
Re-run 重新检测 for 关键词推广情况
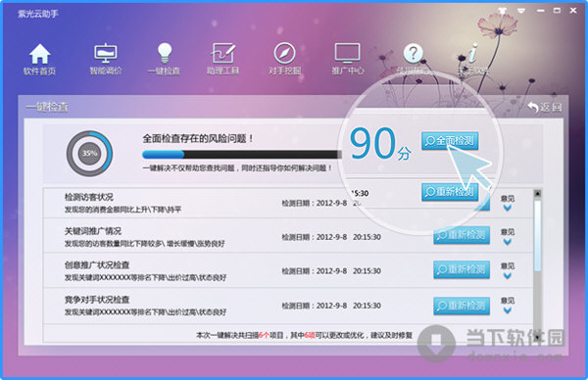click(x=462, y=235)
